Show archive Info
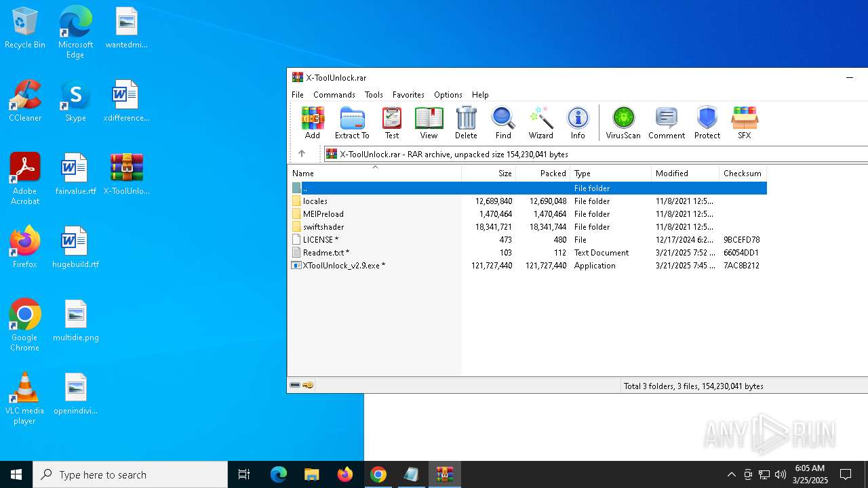Screen dimensions: 868x488 pyautogui.click(x=578, y=123)
